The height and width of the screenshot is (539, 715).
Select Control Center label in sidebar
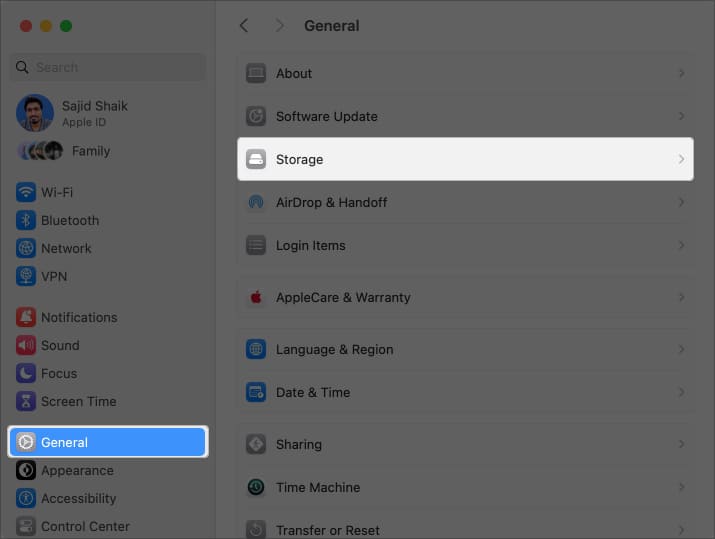tap(86, 526)
